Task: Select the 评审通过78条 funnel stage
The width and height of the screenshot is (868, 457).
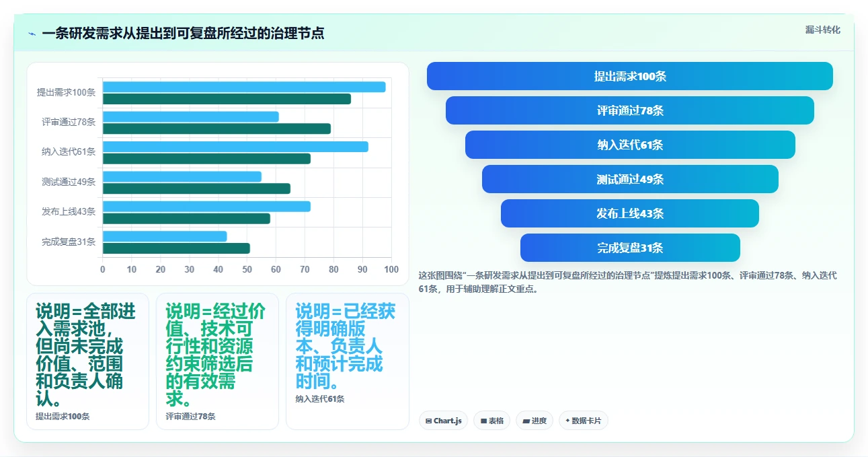Action: tap(630, 110)
